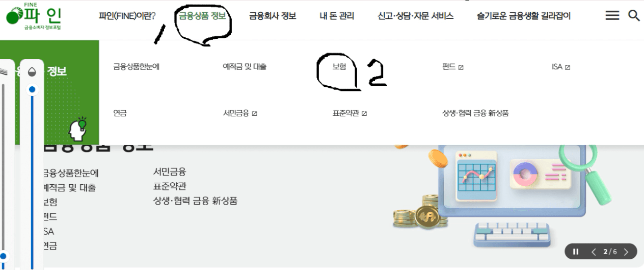This screenshot has height=270, width=644.
Task: Select 예적금 및 대출 submenu item
Action: point(245,67)
